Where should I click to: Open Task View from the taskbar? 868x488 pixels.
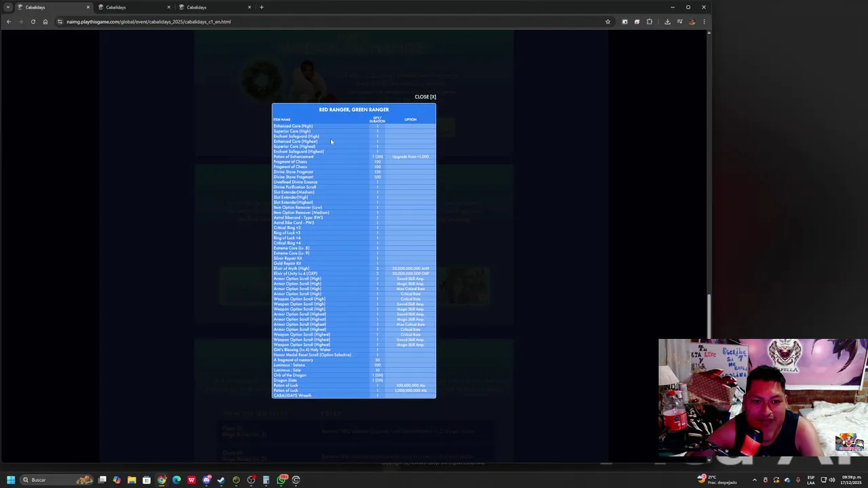pyautogui.click(x=102, y=480)
